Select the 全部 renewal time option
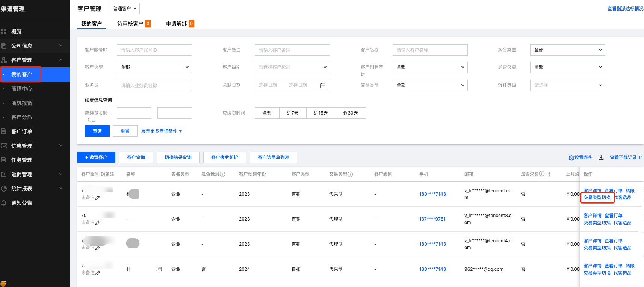 (267, 113)
